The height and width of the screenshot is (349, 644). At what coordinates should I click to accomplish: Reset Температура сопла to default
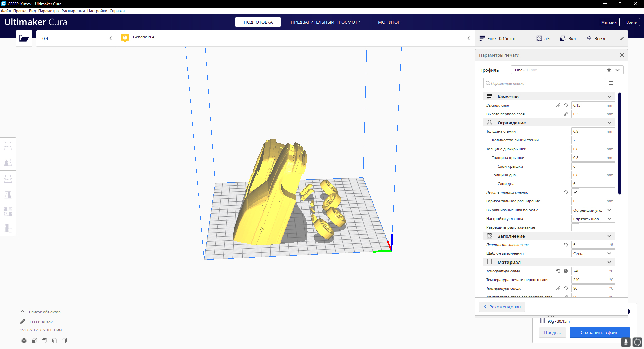coord(558,271)
